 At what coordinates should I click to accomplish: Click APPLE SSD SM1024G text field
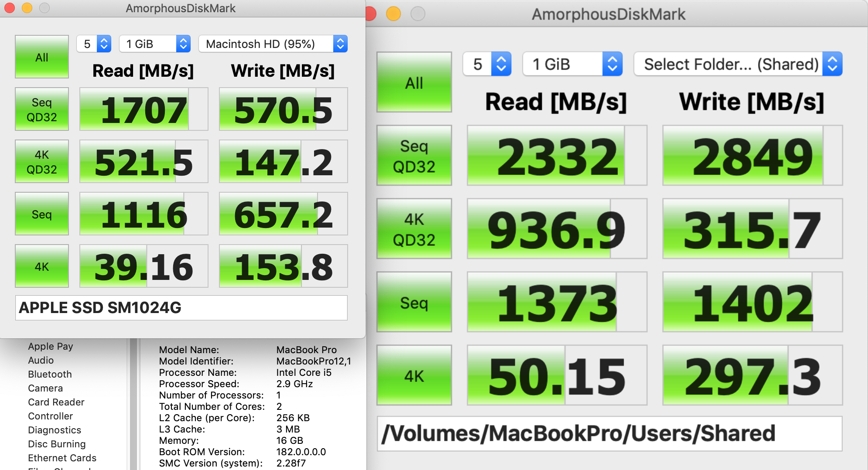pos(181,308)
